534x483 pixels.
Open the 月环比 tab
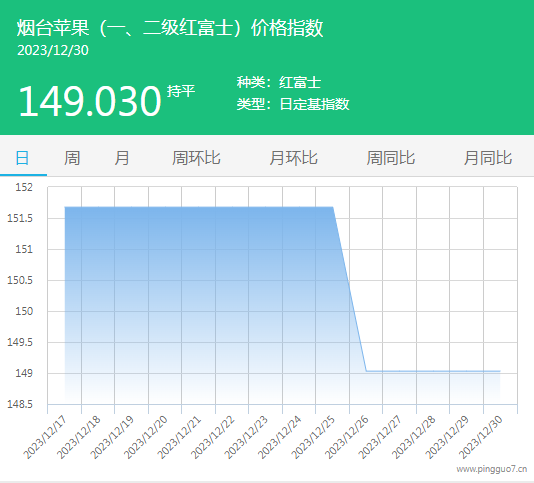coord(294,158)
